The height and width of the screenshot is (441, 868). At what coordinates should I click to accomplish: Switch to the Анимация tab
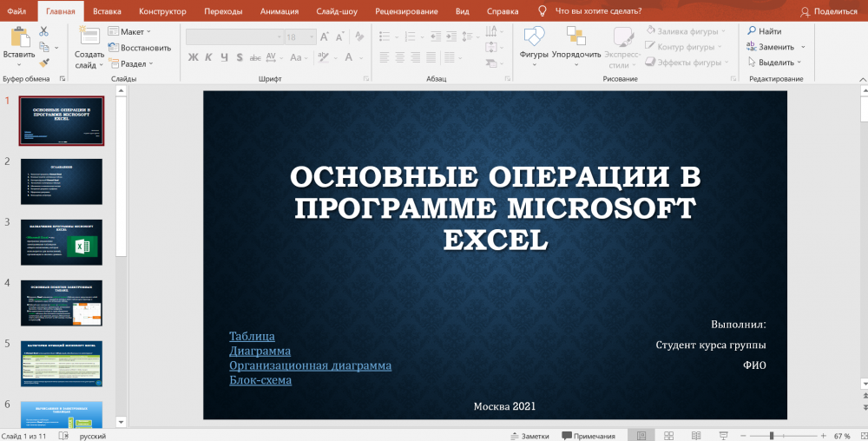pyautogui.click(x=279, y=11)
